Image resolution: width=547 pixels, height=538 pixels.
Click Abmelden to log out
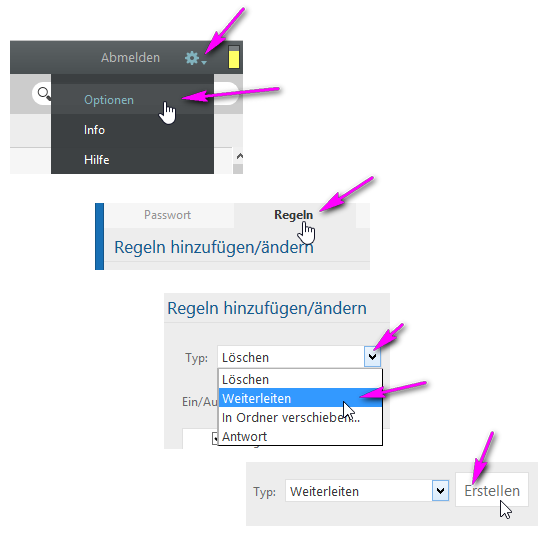pyautogui.click(x=130, y=58)
